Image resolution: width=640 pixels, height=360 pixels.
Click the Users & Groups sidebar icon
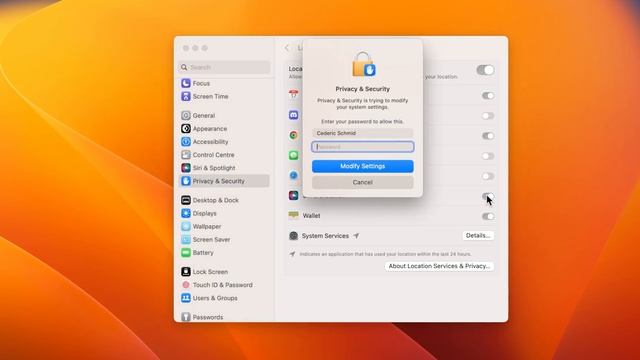(x=186, y=298)
